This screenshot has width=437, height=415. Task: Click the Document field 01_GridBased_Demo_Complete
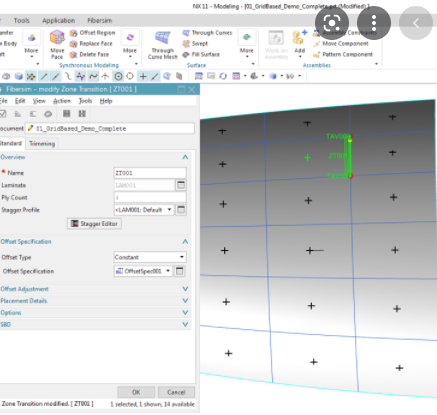pos(110,128)
